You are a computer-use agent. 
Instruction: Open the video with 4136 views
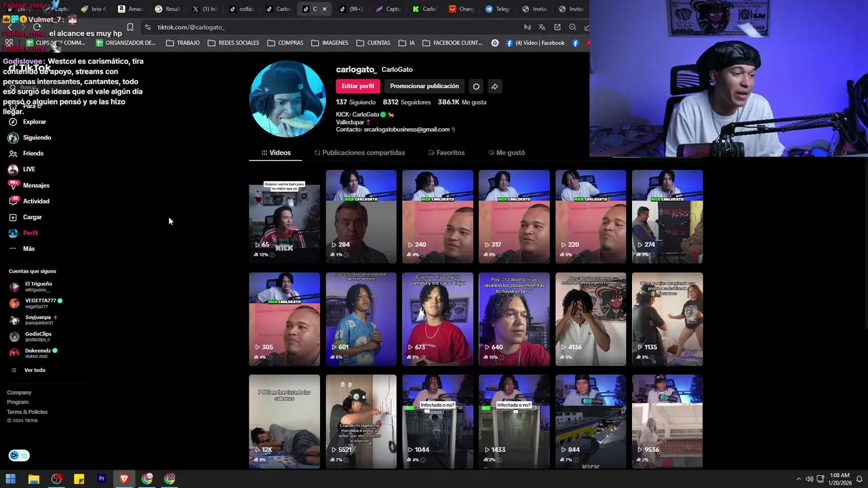(591, 319)
